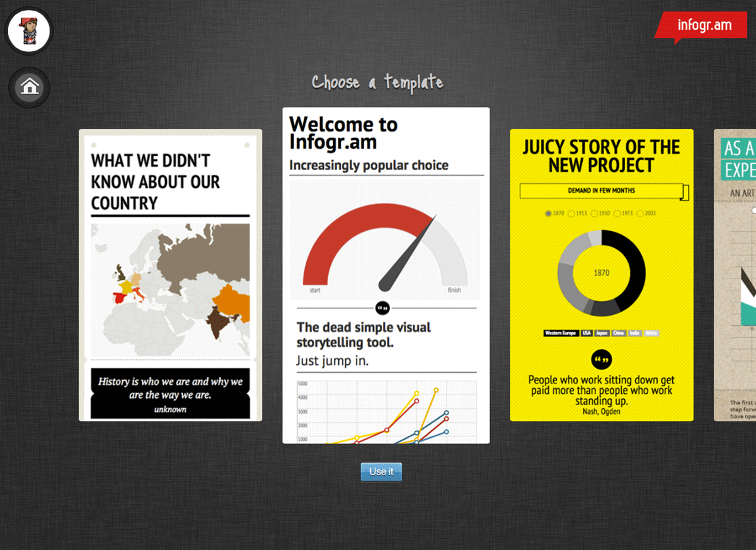Click 'People who work sitting down' quote
This screenshot has height=550, width=756.
tap(602, 391)
